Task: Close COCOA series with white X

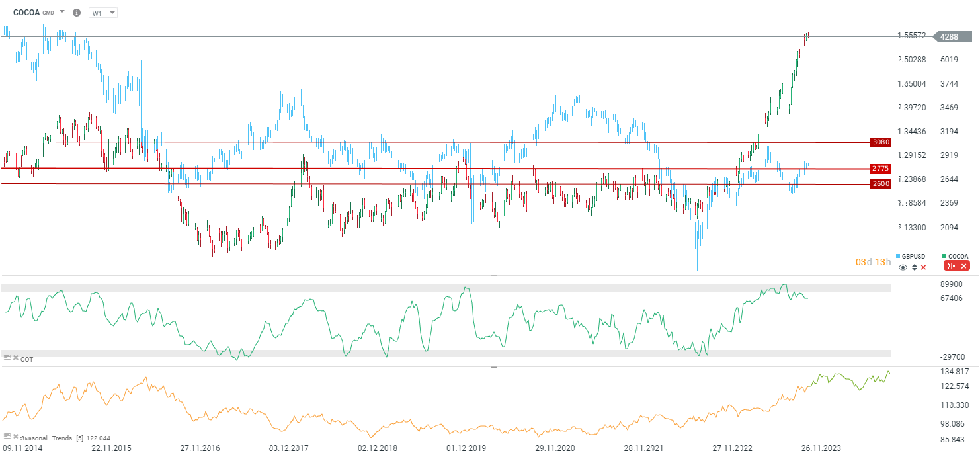Action: [x=963, y=266]
